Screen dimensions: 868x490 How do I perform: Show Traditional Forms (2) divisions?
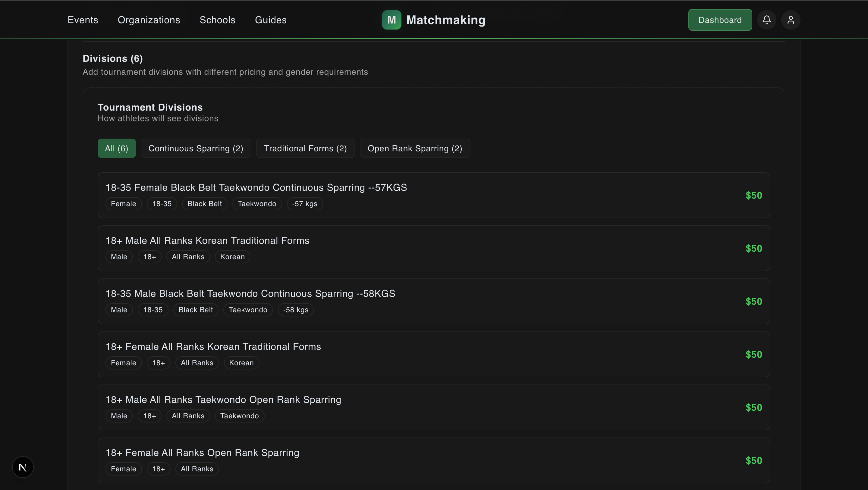tap(305, 148)
